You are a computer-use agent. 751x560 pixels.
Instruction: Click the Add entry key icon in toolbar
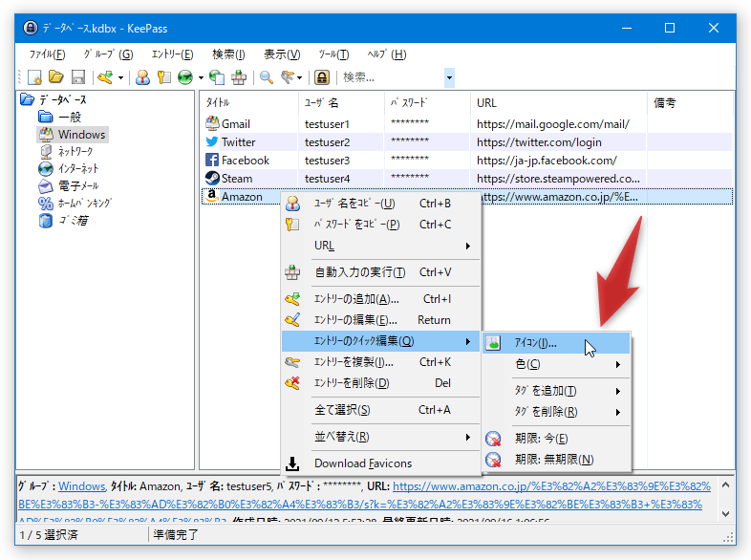coord(105,77)
